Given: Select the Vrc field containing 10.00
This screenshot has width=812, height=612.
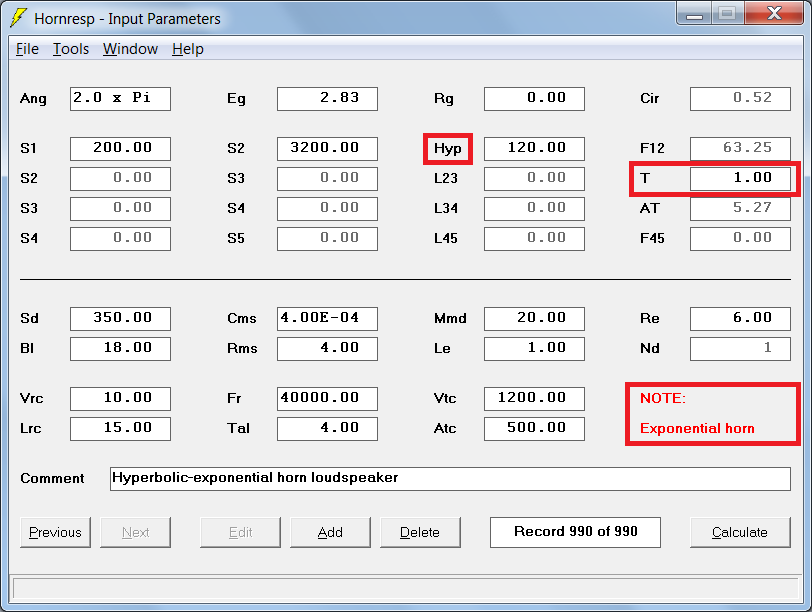Looking at the screenshot, I should point(120,399).
